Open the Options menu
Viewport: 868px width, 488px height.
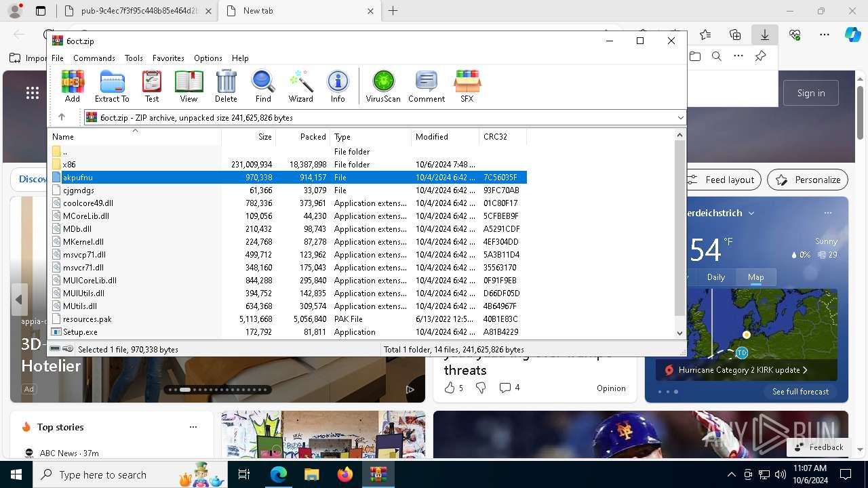click(x=208, y=58)
